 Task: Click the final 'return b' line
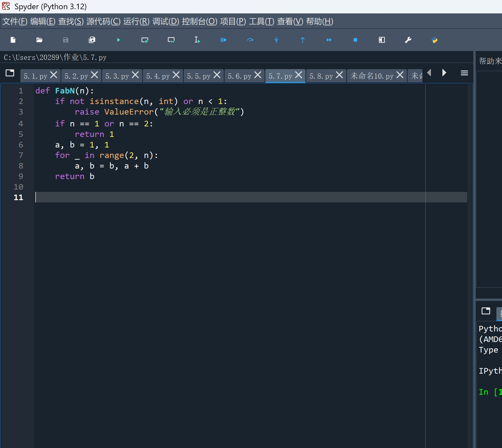point(75,176)
